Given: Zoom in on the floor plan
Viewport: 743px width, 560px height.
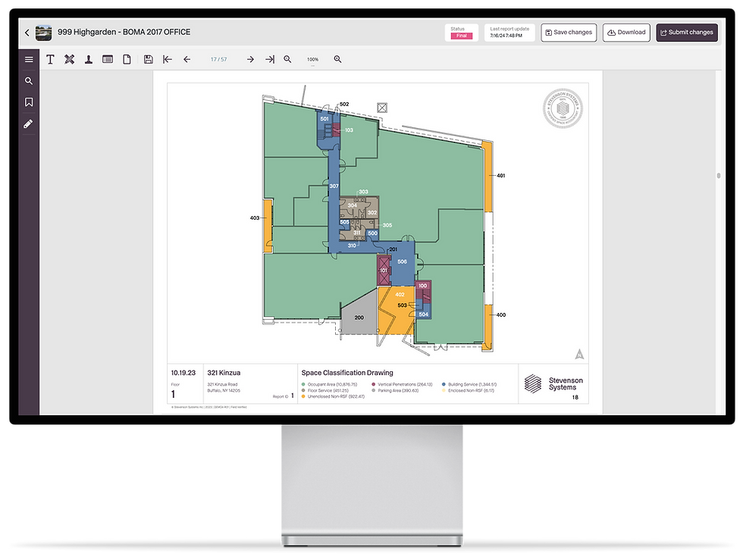Looking at the screenshot, I should click(338, 59).
